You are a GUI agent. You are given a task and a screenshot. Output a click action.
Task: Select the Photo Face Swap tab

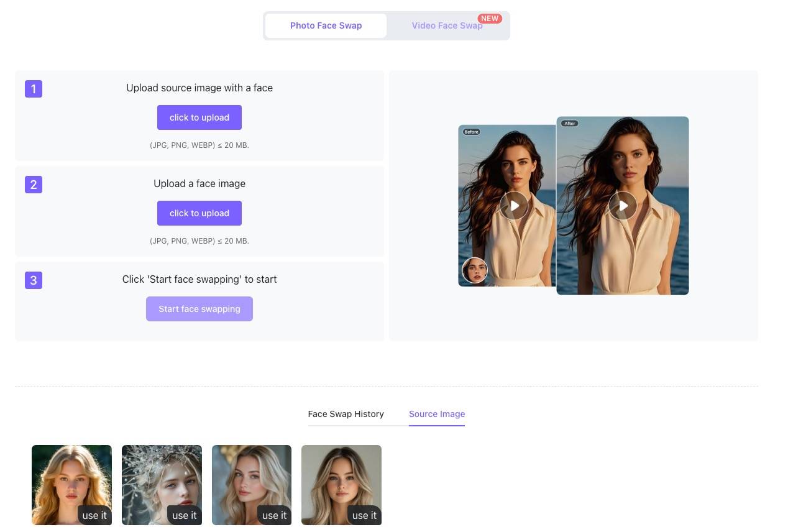(x=326, y=25)
